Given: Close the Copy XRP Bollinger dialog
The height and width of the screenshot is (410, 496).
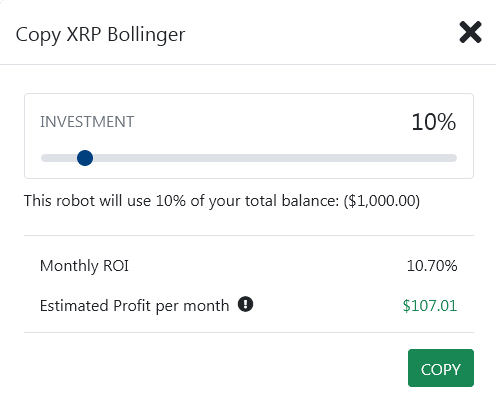Looking at the screenshot, I should click(x=470, y=32).
